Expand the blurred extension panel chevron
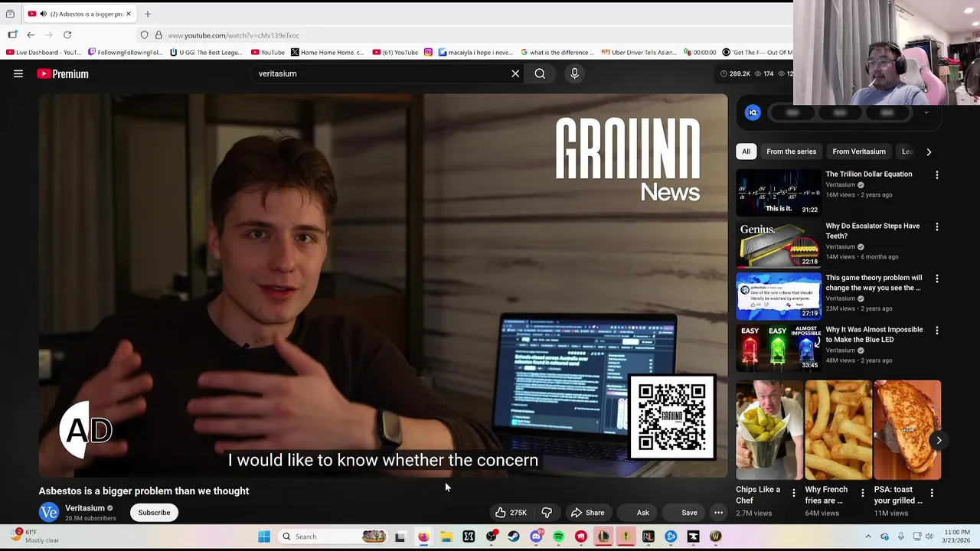980x551 pixels. pyautogui.click(x=926, y=112)
